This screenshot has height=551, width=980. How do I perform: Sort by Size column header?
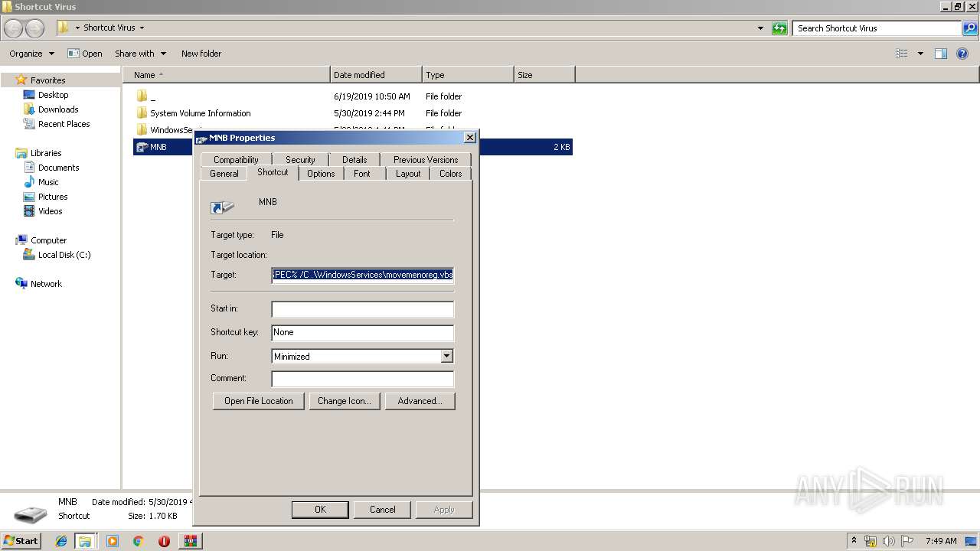(x=544, y=75)
